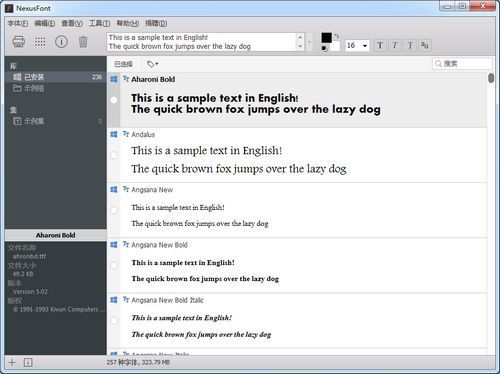
Task: Select the radio circle next to Andalus
Action: point(114,155)
